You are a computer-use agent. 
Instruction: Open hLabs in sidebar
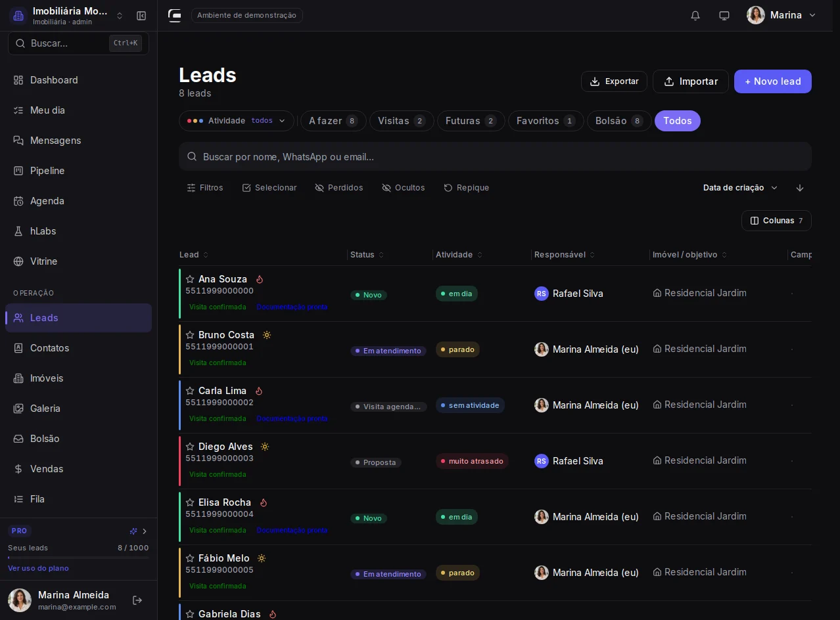[78, 231]
